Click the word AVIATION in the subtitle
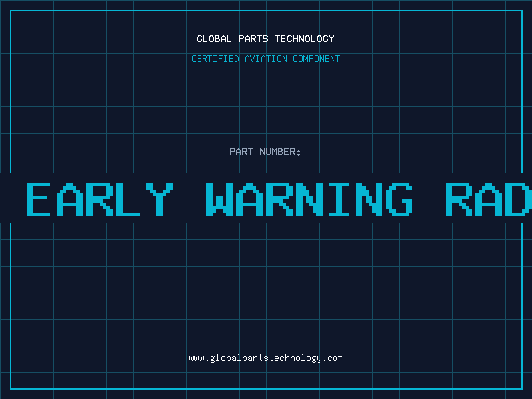The width and height of the screenshot is (532, 399). coord(266,59)
